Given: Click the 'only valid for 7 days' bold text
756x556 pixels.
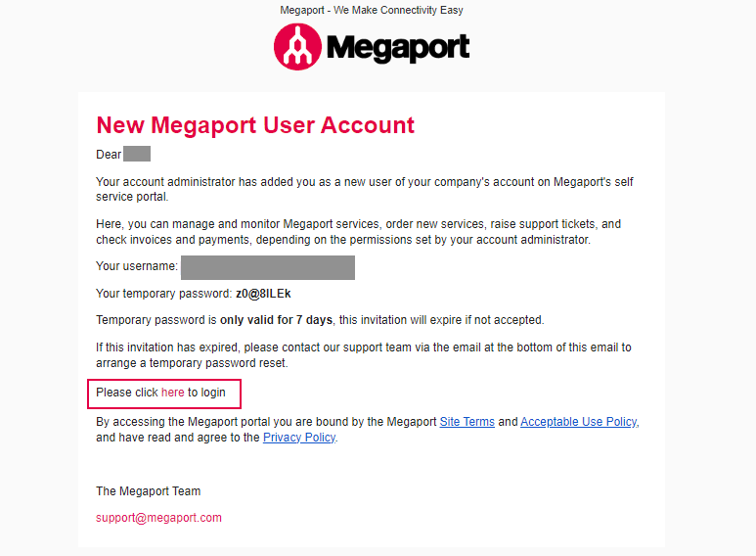Looking at the screenshot, I should click(276, 320).
